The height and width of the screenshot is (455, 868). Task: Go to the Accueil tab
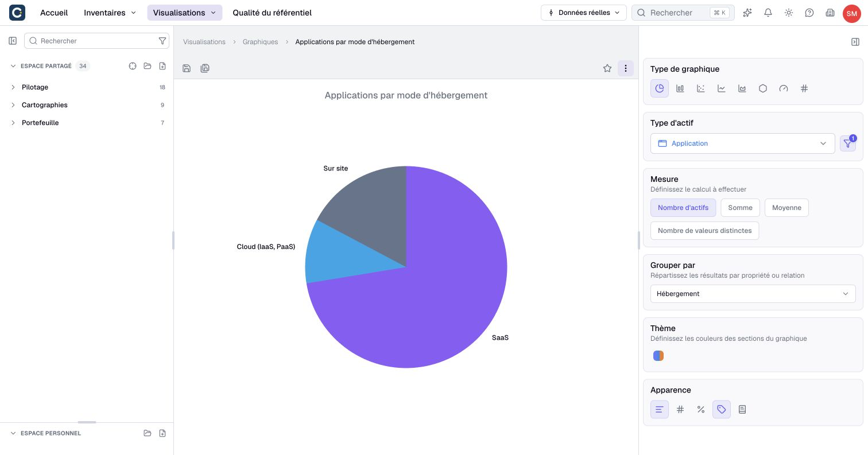(54, 13)
